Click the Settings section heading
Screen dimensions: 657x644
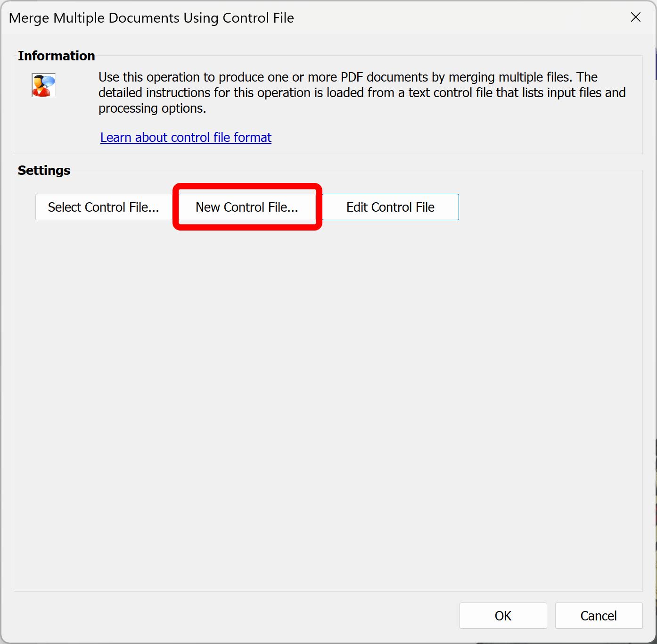(x=44, y=170)
